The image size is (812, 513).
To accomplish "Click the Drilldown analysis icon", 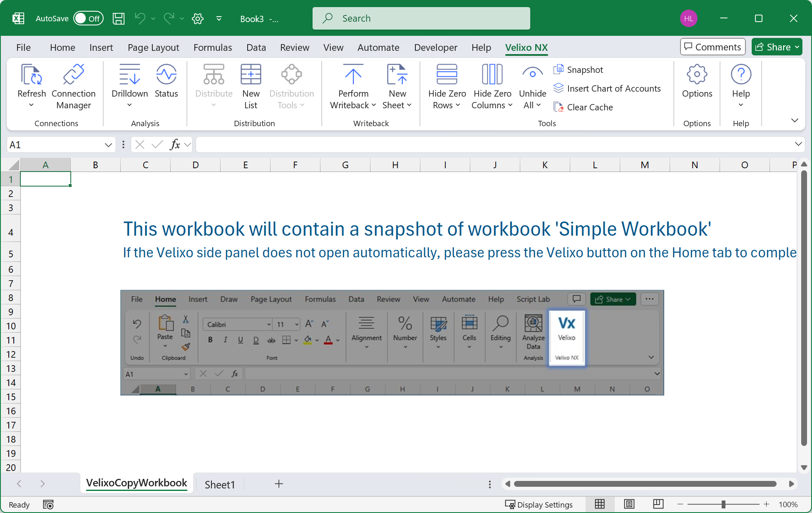I will [x=129, y=75].
